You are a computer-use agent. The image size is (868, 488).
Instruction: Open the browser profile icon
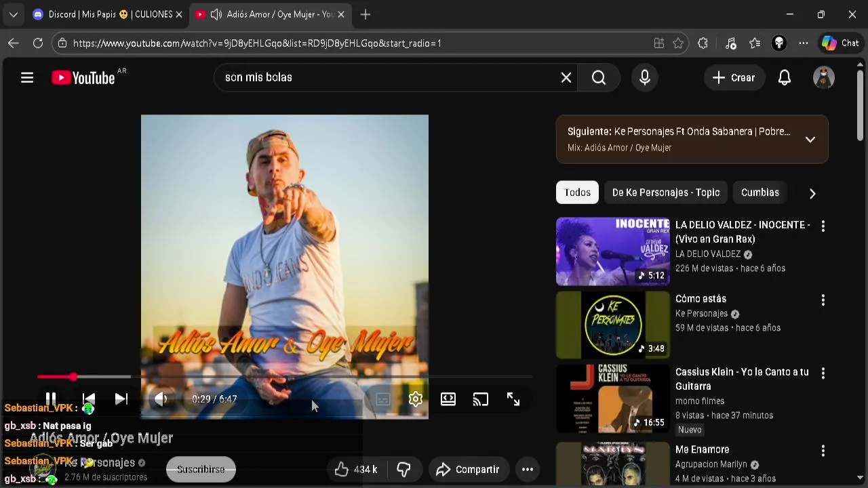click(x=779, y=43)
